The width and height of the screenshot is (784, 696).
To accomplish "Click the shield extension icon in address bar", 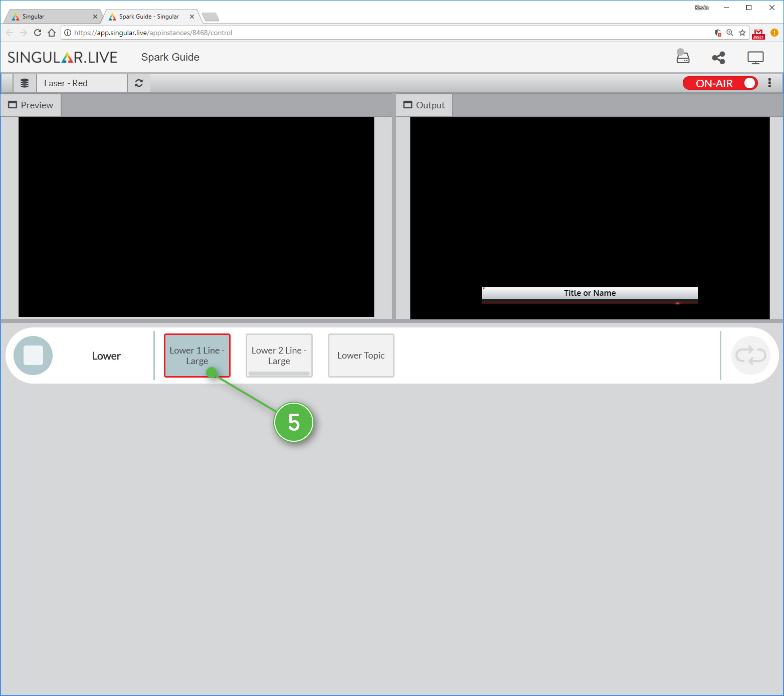I will pyautogui.click(x=718, y=33).
